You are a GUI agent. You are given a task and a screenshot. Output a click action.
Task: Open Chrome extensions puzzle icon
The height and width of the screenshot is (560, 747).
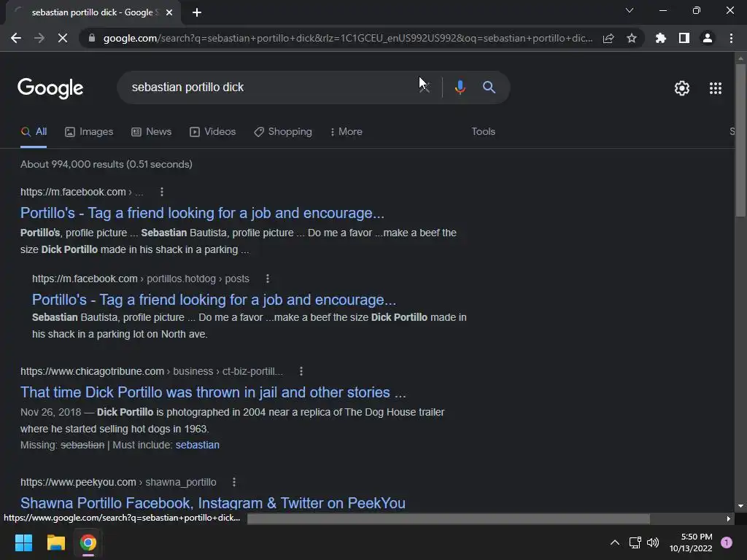(x=661, y=38)
